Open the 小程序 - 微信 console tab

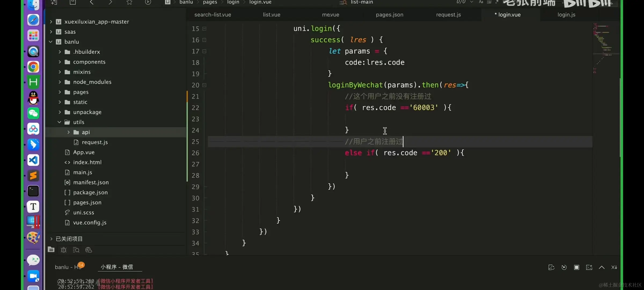coord(117,267)
